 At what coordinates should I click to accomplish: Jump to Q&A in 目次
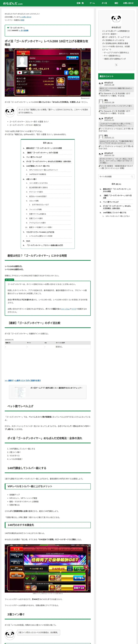click(28, 241)
